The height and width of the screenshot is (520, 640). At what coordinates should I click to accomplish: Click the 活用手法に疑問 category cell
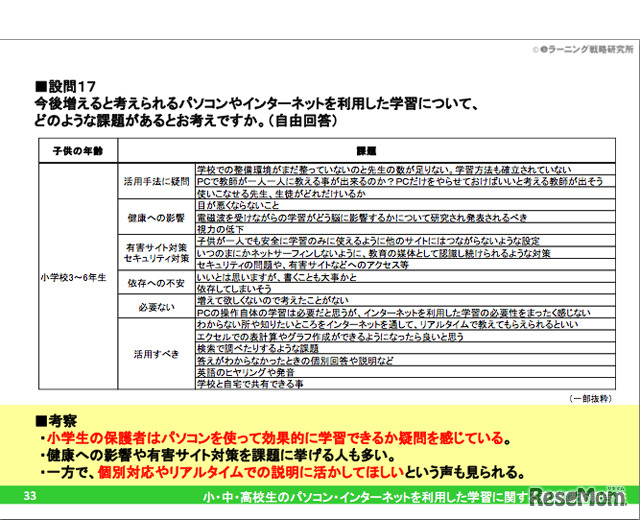pos(156,182)
